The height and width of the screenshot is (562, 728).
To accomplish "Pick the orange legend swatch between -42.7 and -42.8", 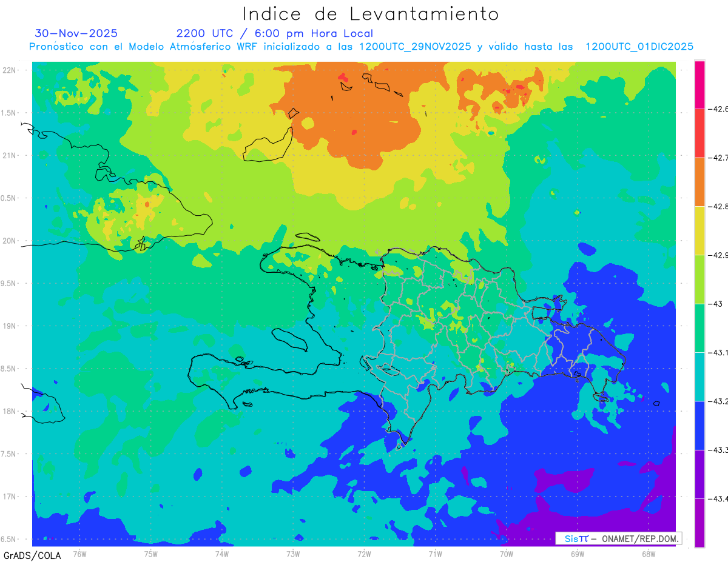I will click(x=699, y=182).
